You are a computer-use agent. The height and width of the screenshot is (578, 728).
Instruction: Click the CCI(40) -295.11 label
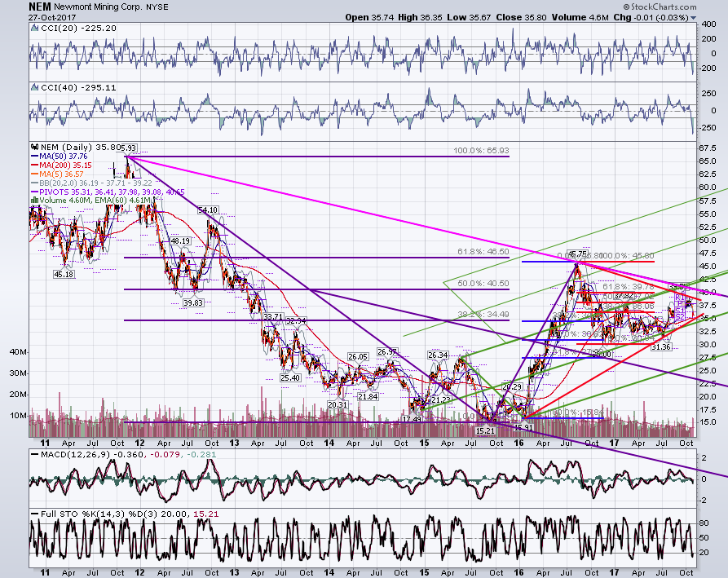77,87
